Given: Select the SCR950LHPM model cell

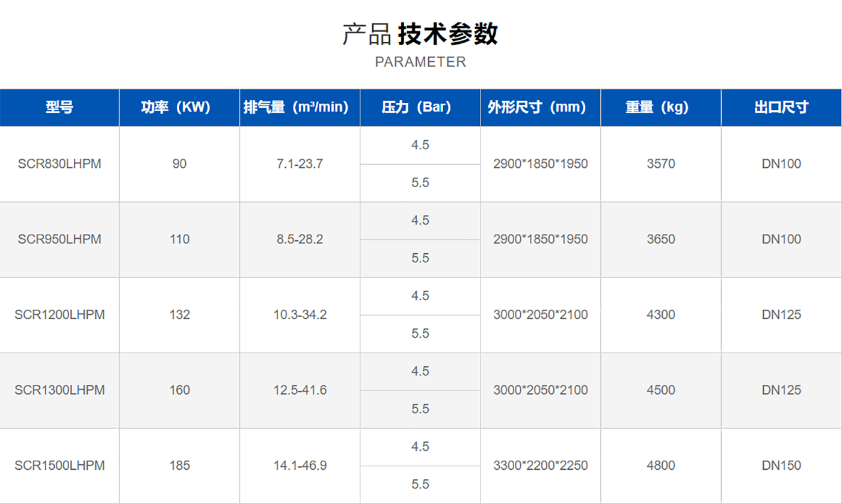Looking at the screenshot, I should 60,239.
